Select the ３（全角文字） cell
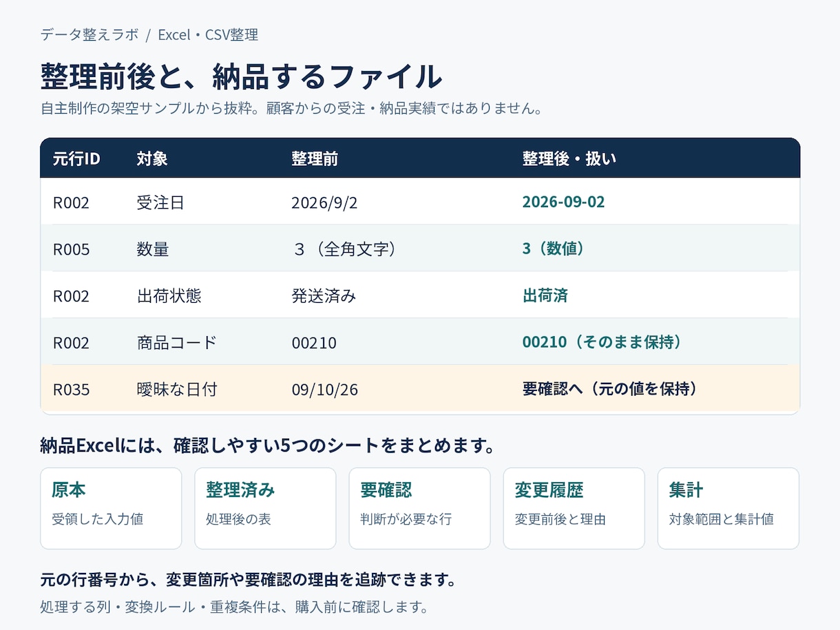840x630 pixels. (x=345, y=249)
